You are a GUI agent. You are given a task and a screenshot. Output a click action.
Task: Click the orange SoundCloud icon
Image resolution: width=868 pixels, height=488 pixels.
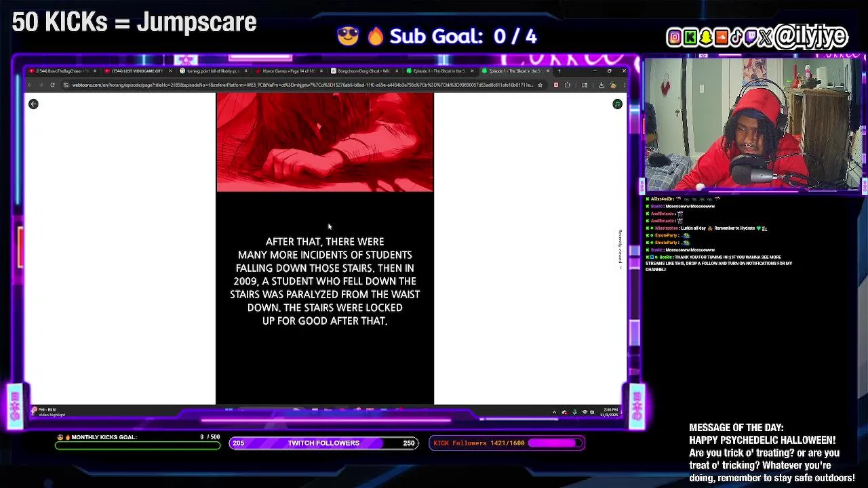(x=722, y=37)
